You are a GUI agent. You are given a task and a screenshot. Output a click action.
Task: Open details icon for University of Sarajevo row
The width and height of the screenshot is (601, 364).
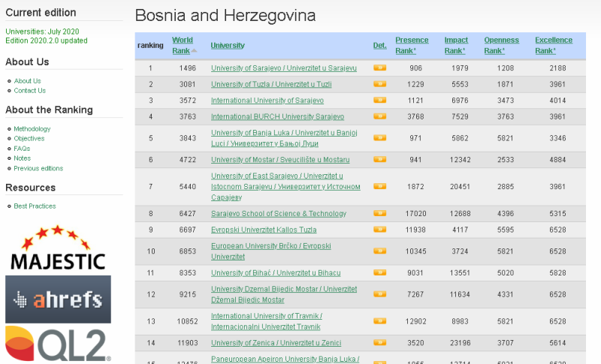point(379,68)
